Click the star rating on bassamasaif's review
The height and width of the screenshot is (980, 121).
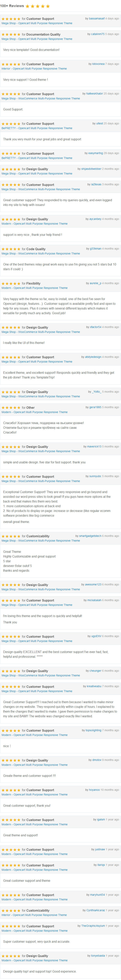point(11,19)
